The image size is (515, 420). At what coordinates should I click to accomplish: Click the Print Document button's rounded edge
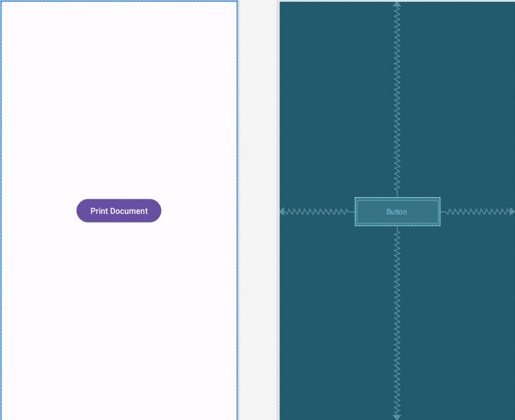pyautogui.click(x=79, y=211)
